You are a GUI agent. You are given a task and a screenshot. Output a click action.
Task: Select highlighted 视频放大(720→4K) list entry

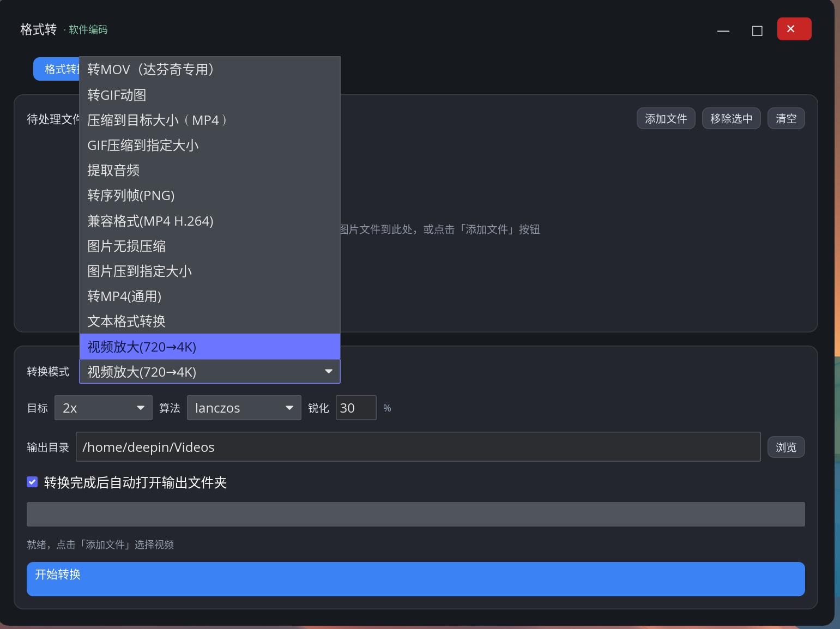click(x=210, y=347)
